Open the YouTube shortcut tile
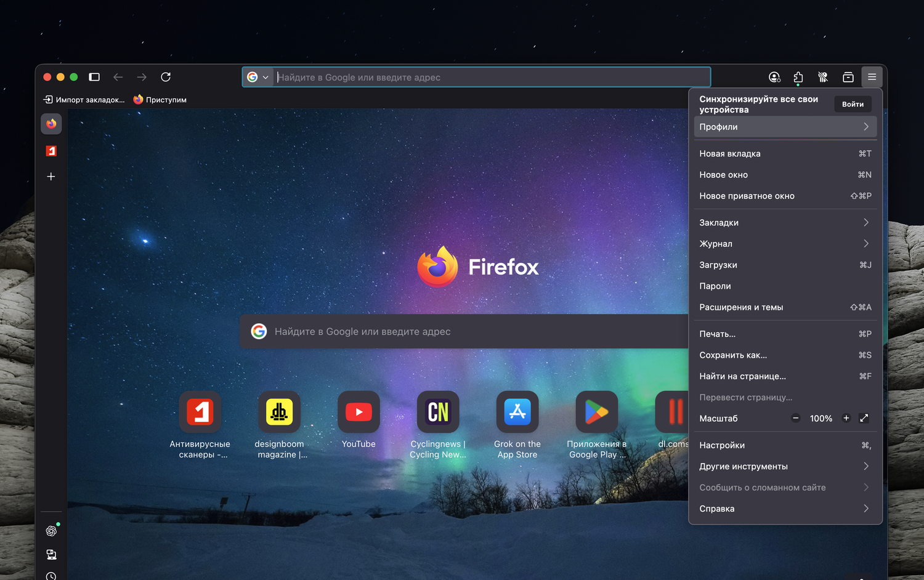This screenshot has width=924, height=580. pyautogui.click(x=359, y=421)
